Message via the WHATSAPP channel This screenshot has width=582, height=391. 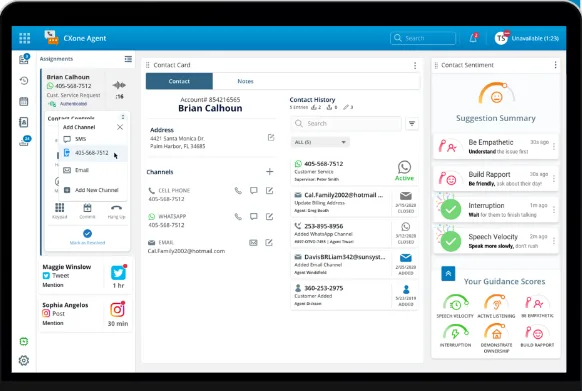[x=254, y=216]
